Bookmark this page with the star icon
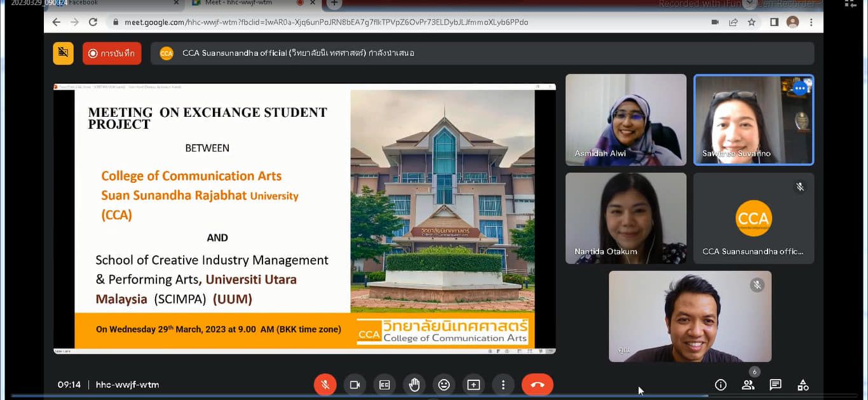Image resolution: width=868 pixels, height=400 pixels. (x=752, y=22)
